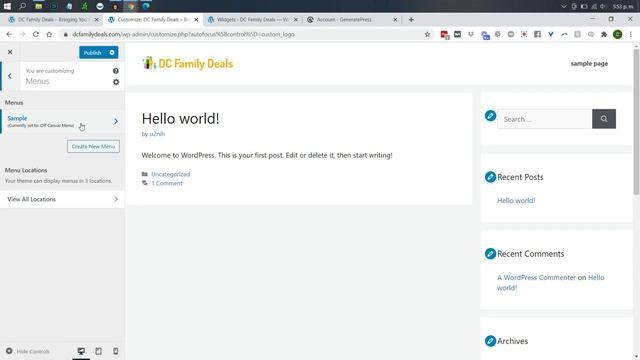Close the Account - GeneratePress tab
This screenshot has height=360, width=640.
[x=395, y=19]
